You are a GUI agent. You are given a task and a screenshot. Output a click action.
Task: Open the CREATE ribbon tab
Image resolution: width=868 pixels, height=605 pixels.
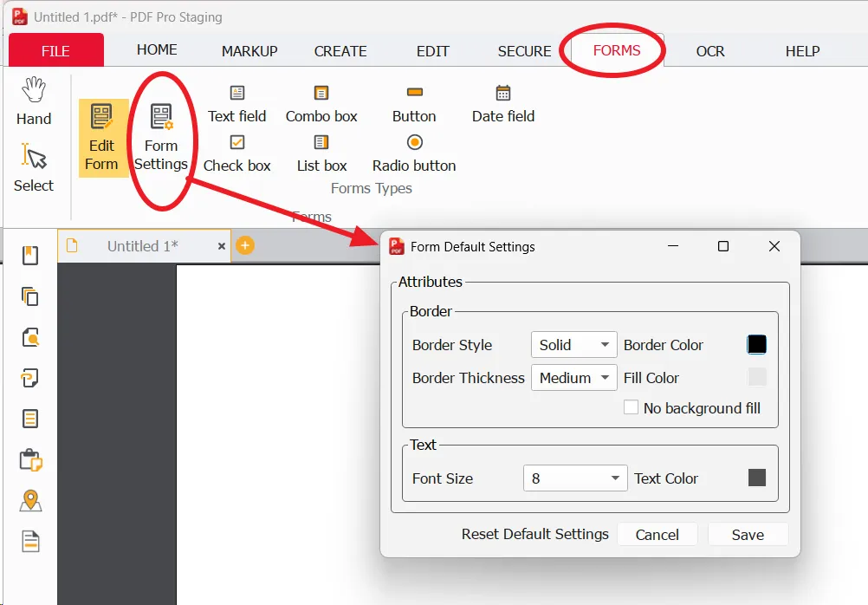(x=340, y=51)
